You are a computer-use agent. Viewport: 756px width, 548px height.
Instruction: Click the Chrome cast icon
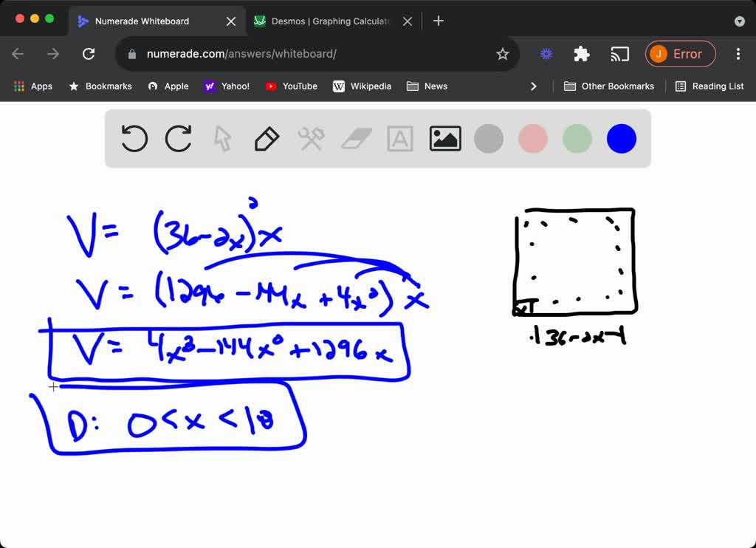coord(619,54)
